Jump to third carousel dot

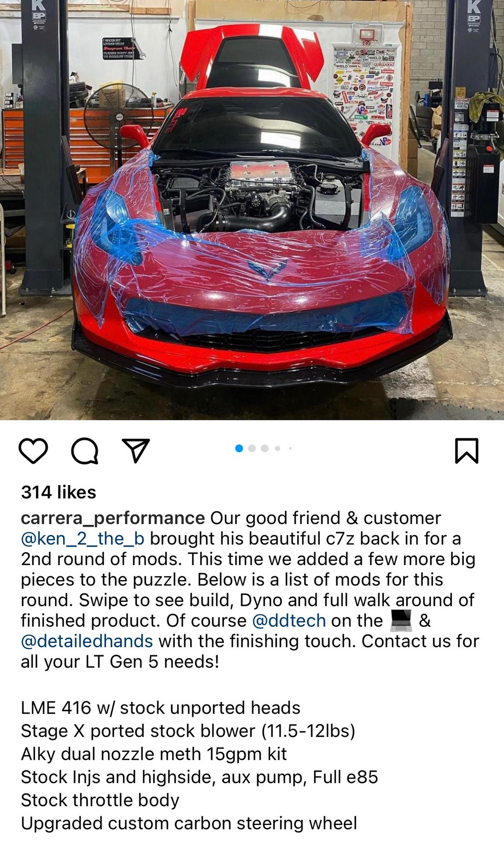265,448
